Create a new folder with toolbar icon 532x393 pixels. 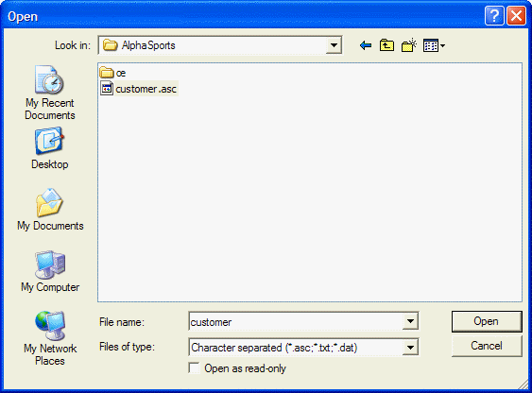pos(409,45)
